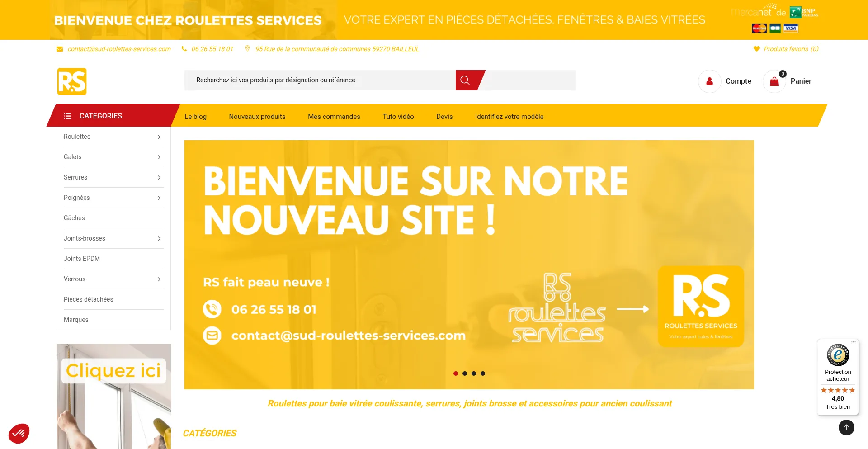This screenshot has height=449, width=868.
Task: Open Produits favoris (0) link
Action: [x=791, y=49]
